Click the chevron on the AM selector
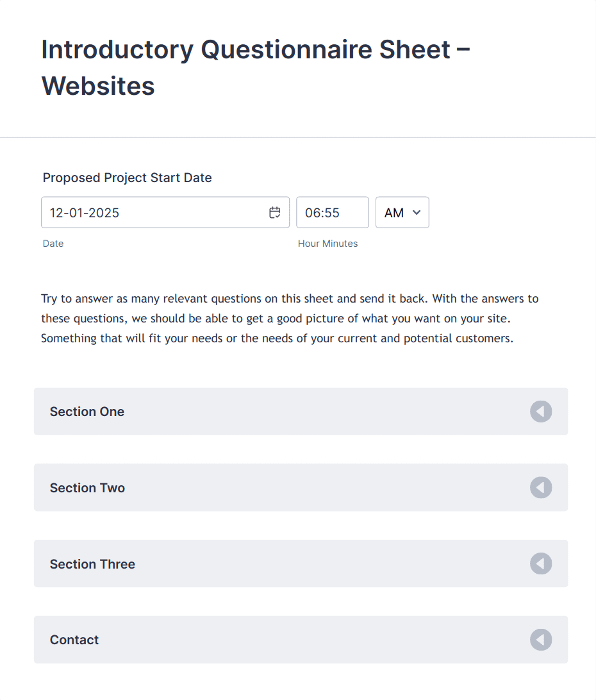 [x=418, y=212]
